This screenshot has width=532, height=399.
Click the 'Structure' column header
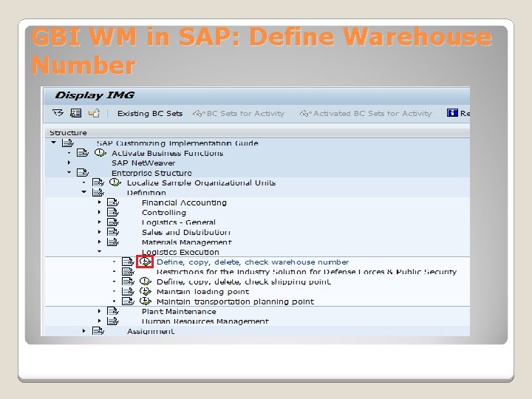point(68,133)
